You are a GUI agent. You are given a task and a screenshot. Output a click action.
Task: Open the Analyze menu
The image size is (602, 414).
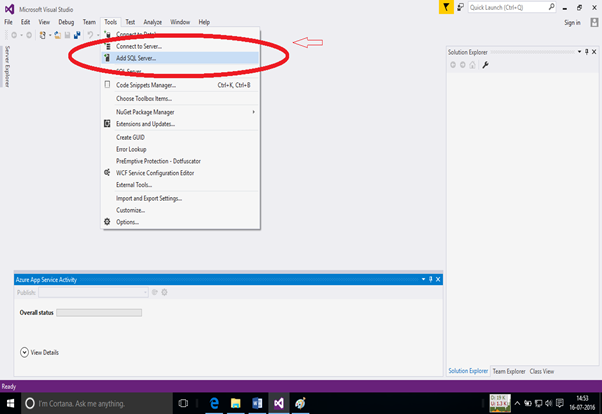point(152,22)
